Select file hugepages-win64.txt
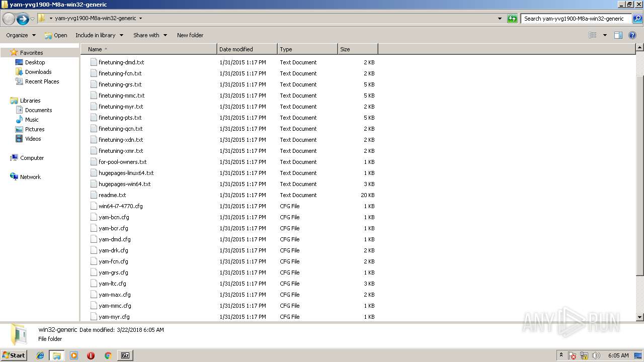 click(124, 184)
